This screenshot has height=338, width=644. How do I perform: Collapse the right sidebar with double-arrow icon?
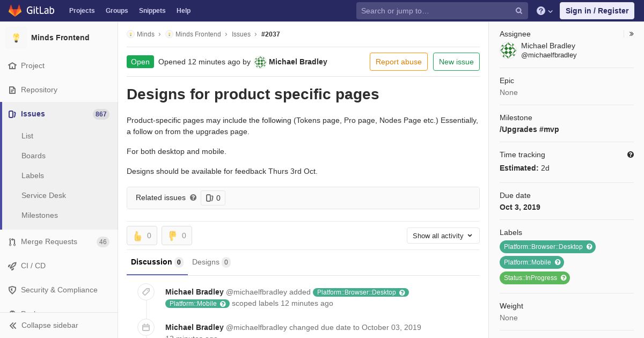(632, 34)
